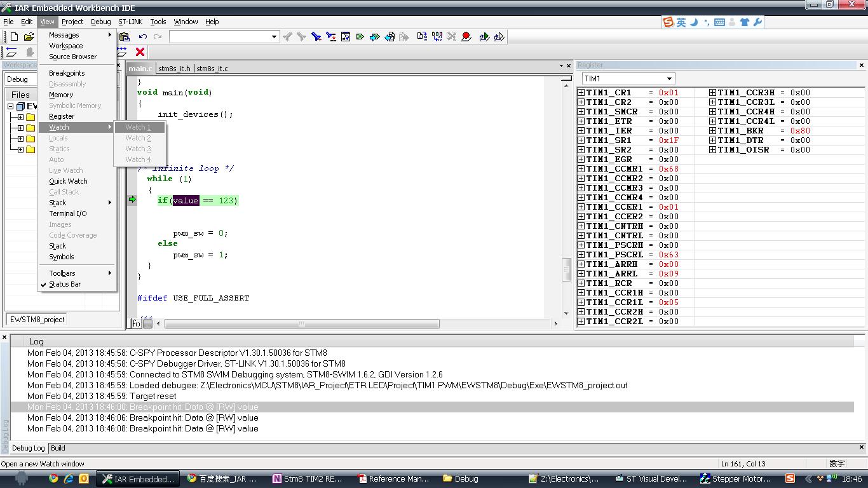This screenshot has width=868, height=488.
Task: Collapse the workspace project root node
Action: coord(11,107)
